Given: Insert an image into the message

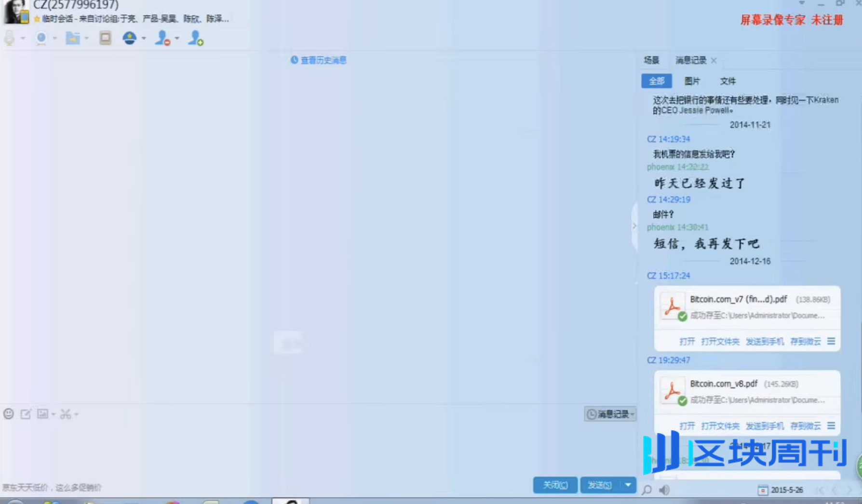Looking at the screenshot, I should tap(42, 414).
